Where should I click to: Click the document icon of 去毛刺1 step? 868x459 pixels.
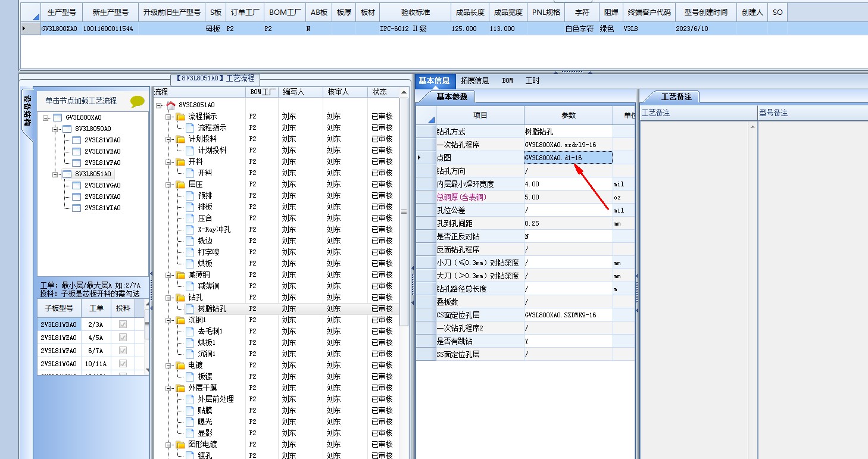191,332
